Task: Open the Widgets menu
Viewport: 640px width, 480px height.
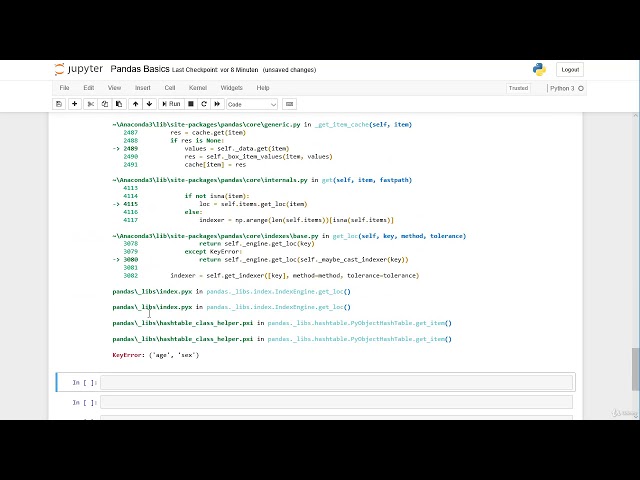Action: coord(231,88)
